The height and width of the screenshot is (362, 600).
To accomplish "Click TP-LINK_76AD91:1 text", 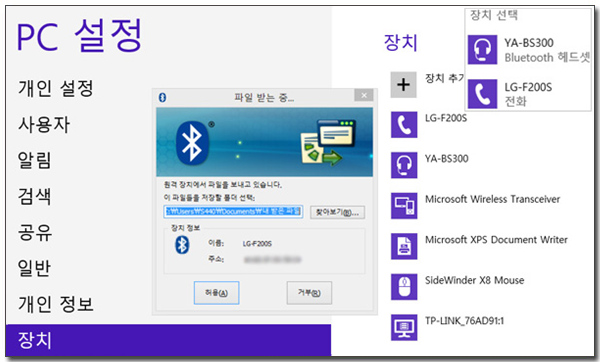I will tap(464, 321).
